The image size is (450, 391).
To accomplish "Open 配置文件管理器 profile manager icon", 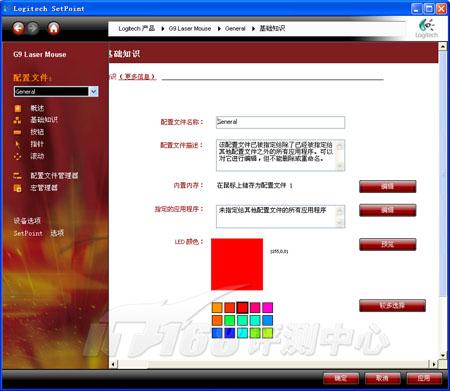I will (17, 176).
